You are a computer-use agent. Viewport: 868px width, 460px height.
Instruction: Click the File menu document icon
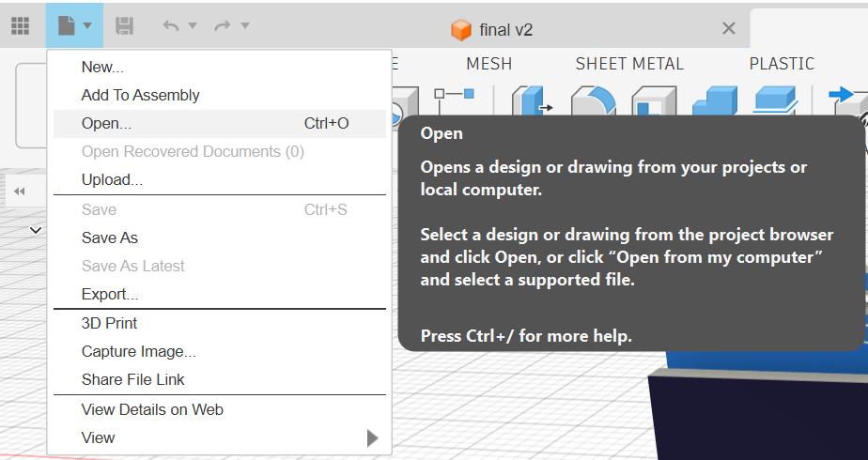66,26
